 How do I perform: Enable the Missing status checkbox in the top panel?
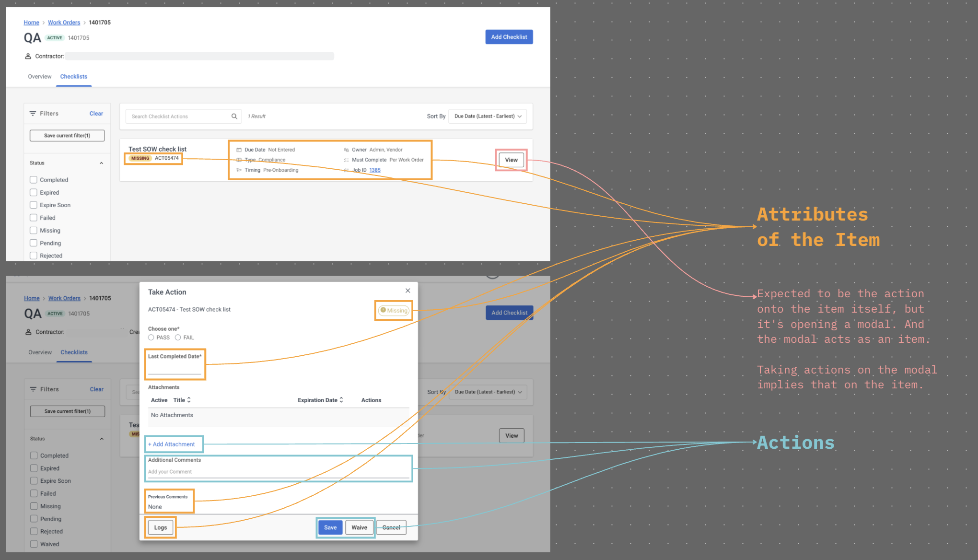[x=34, y=231]
